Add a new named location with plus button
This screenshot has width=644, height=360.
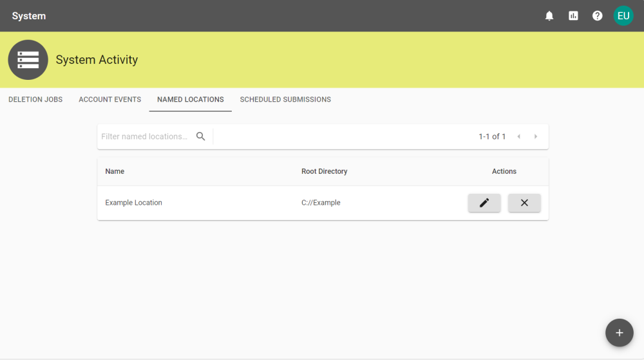619,332
